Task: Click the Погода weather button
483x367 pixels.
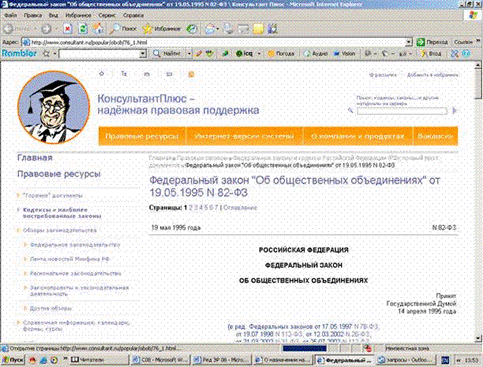Action: tap(281, 53)
